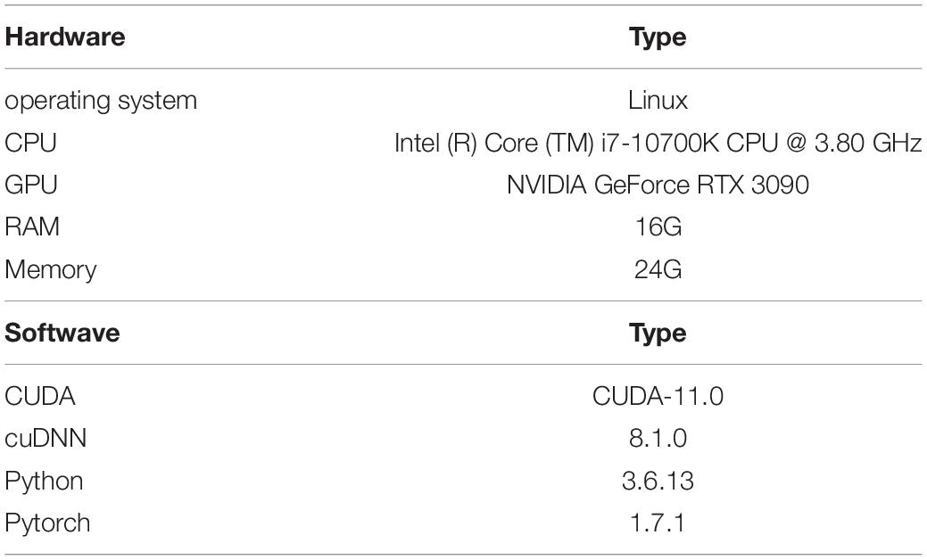Image resolution: width=927 pixels, height=560 pixels.
Task: Click the second Type header under Softwave
Action: [658, 334]
